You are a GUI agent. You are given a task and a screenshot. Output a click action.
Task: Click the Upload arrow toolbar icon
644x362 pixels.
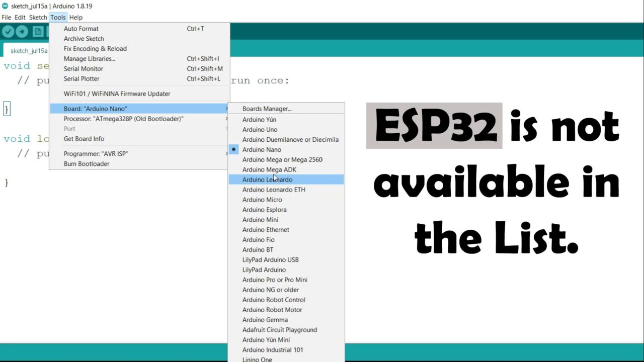pos(22,32)
